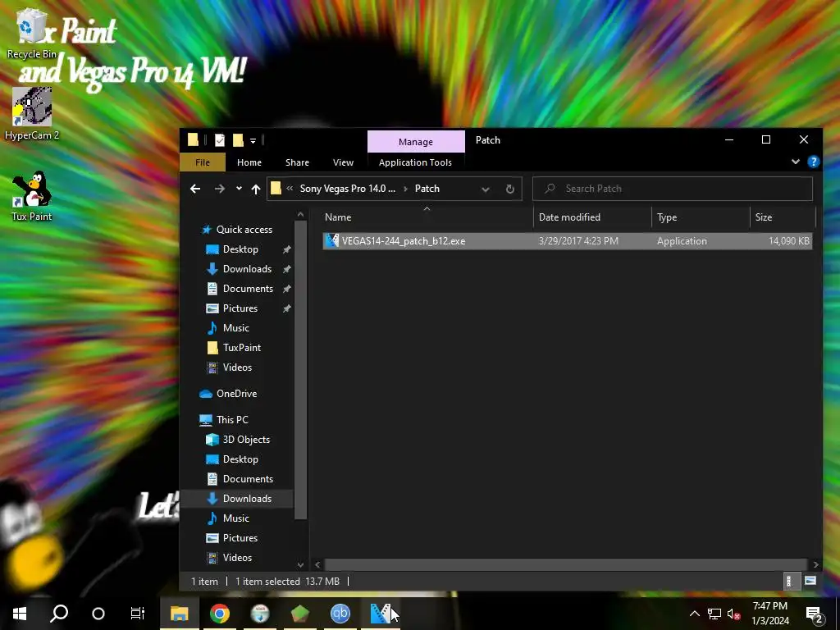The width and height of the screenshot is (840, 630).
Task: Open taskbar Search
Action: click(x=59, y=614)
